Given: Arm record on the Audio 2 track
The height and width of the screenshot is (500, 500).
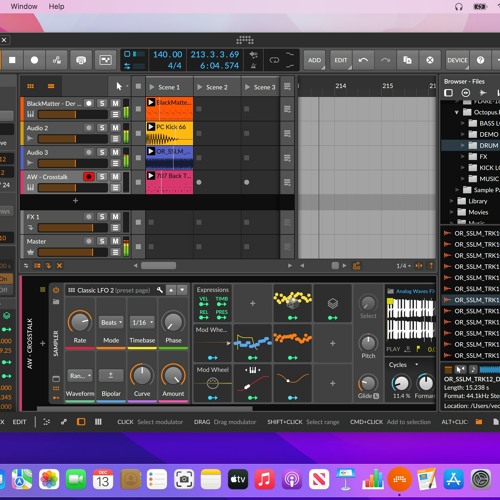Looking at the screenshot, I should [89, 128].
